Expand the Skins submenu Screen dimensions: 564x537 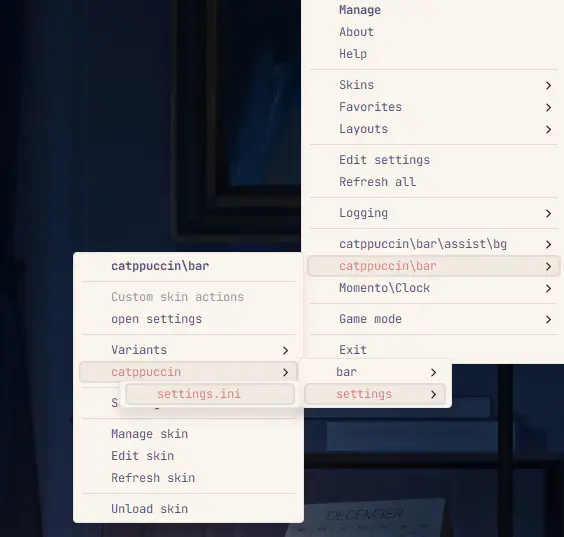[433, 85]
